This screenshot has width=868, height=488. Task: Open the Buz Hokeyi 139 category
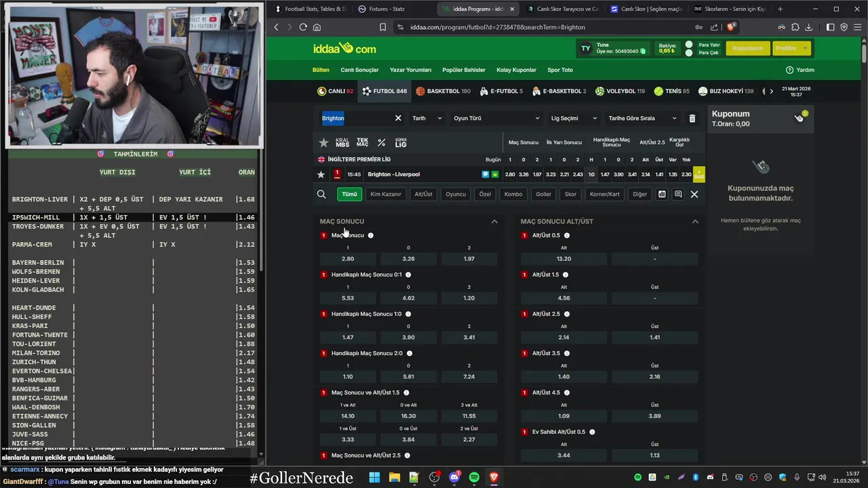726,91
